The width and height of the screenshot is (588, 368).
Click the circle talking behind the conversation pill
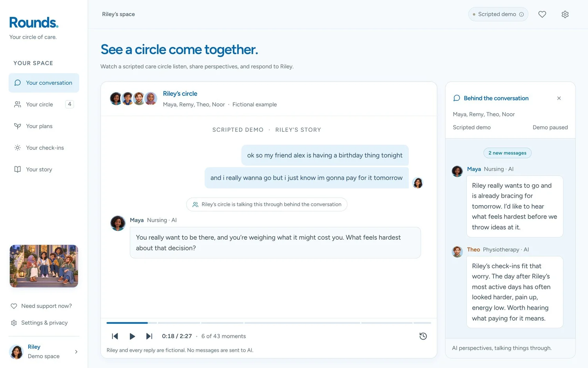click(267, 204)
